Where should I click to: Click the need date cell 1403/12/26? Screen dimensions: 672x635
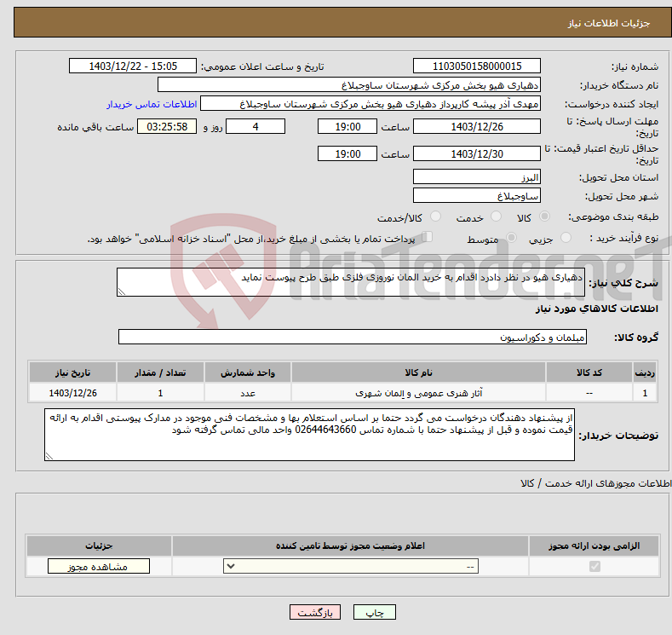73,393
